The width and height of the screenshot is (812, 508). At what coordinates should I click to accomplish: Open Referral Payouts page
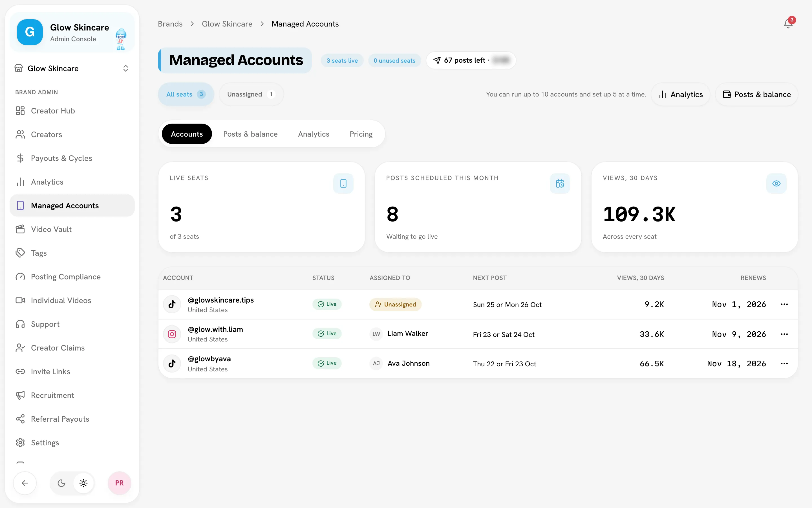[72, 419]
